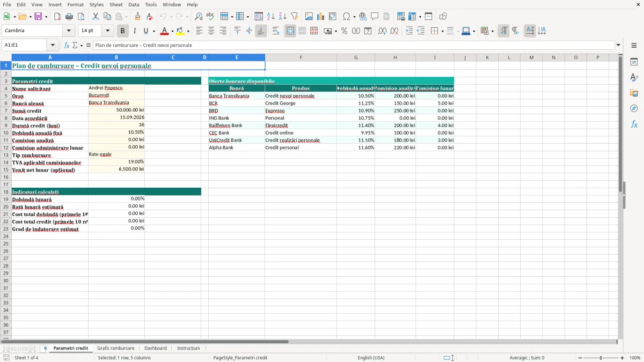The height and width of the screenshot is (362, 644).
Task: Run the spelling check
Action: tap(210, 17)
